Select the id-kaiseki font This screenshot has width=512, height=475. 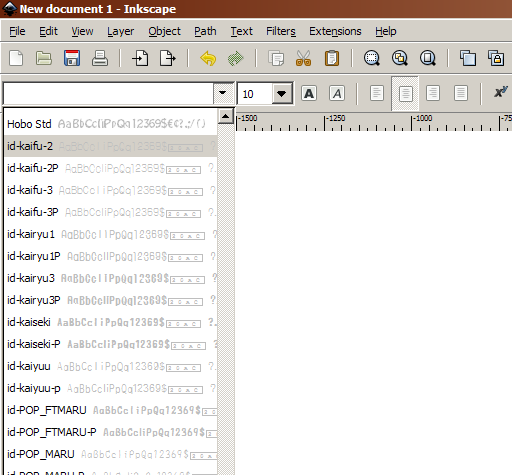(111, 322)
